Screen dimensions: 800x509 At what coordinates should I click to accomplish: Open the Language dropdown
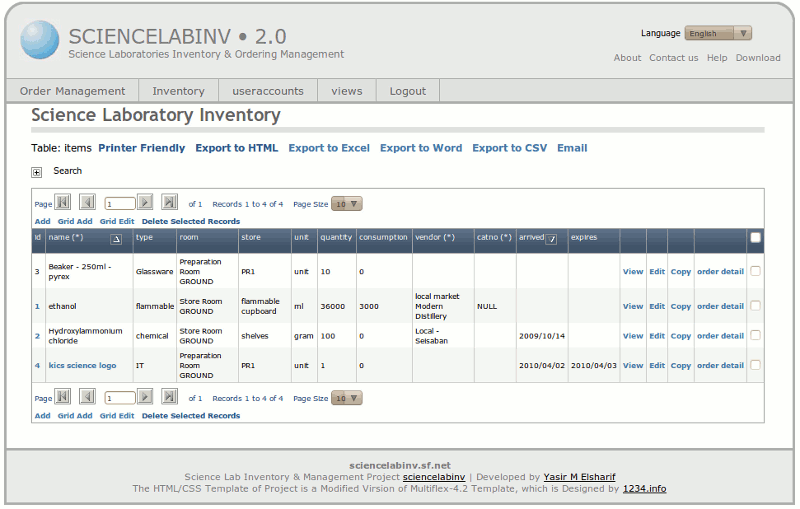pos(718,33)
